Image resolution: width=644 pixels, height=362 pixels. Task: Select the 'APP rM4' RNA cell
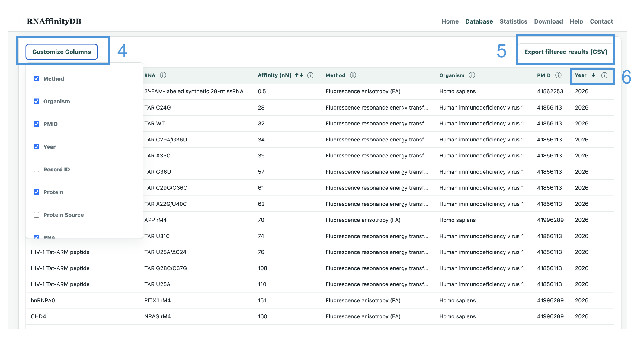[x=155, y=220]
